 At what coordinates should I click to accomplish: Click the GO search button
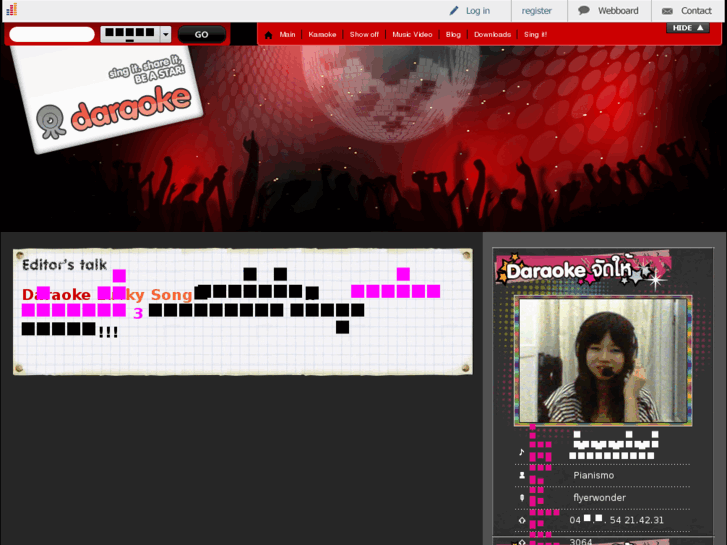(202, 34)
